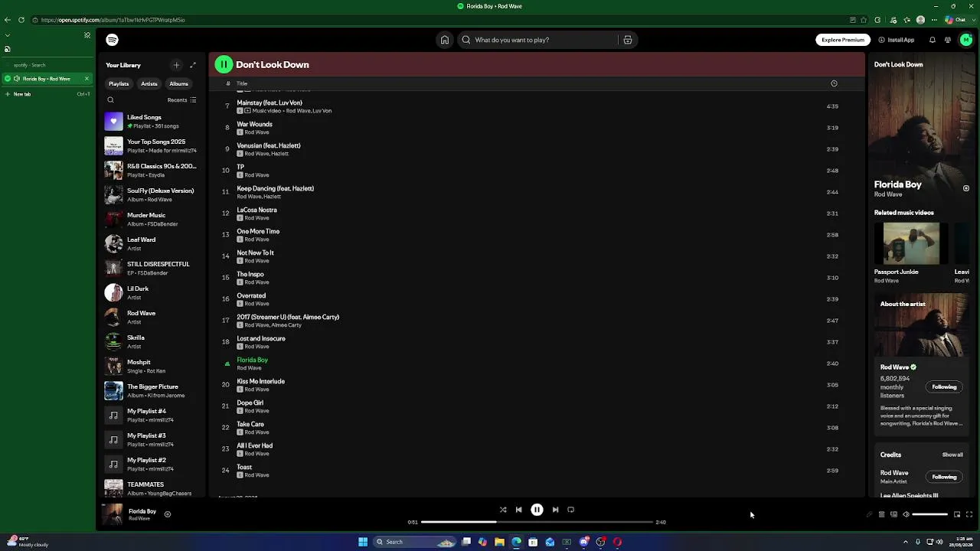Viewport: 980px width, 551px height.
Task: Refresh the browser page
Action: coord(21,20)
